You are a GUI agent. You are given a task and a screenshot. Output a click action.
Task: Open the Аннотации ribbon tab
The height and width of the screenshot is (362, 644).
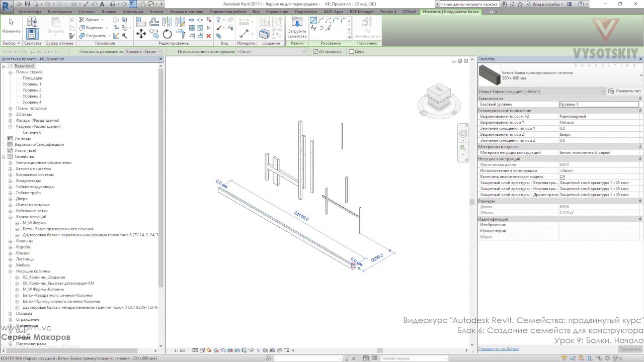coord(133,12)
